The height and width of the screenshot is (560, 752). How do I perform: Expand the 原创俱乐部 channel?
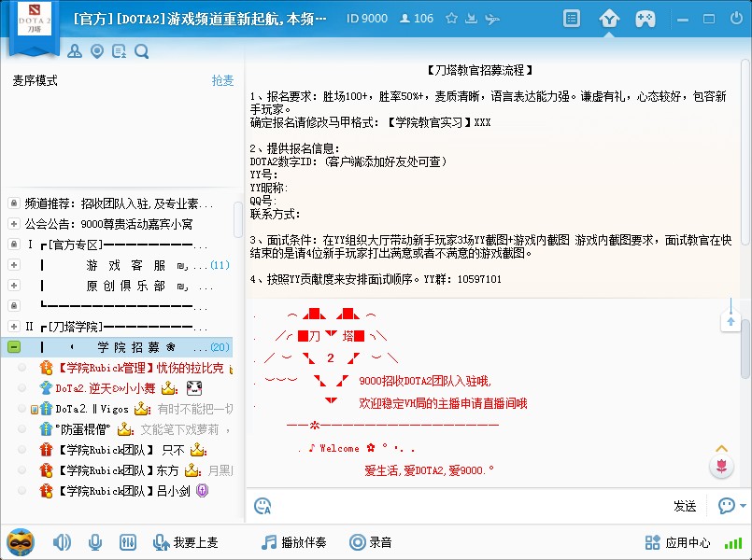[x=14, y=286]
